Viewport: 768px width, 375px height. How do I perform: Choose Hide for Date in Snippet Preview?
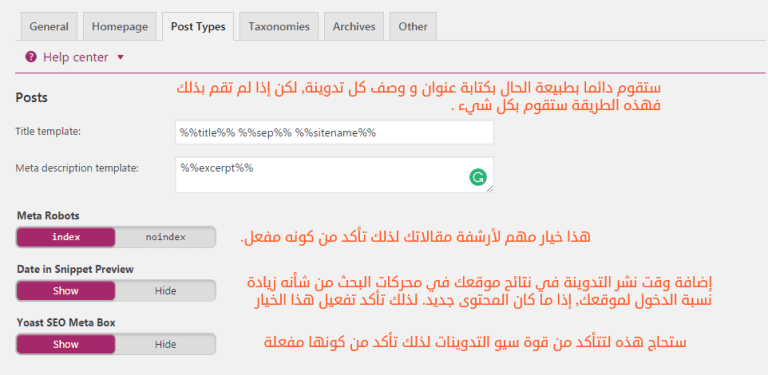click(x=166, y=291)
